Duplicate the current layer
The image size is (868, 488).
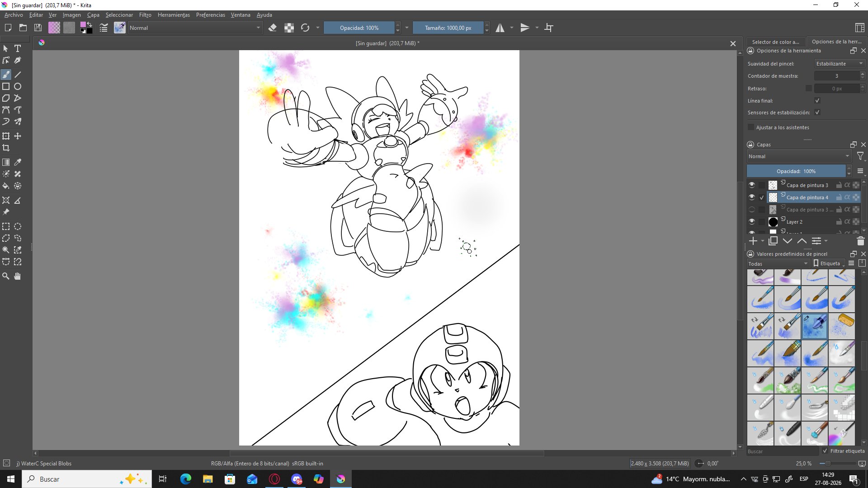[773, 241]
